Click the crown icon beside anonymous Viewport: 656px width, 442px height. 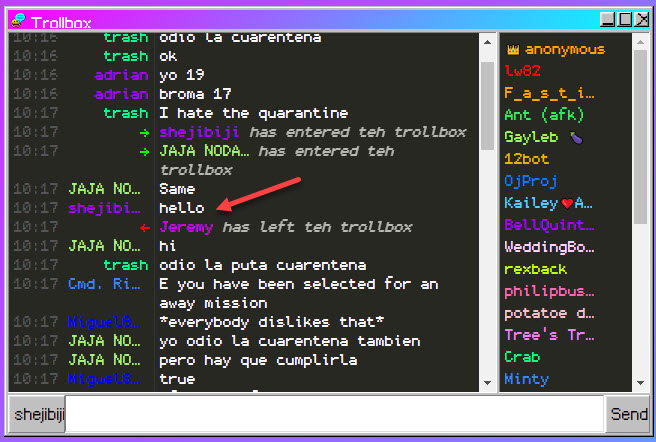coord(513,49)
